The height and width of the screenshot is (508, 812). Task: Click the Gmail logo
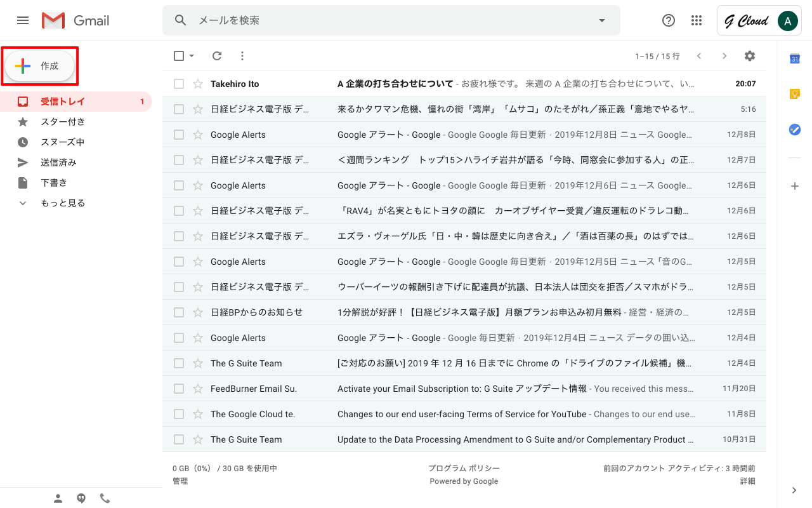(x=75, y=20)
